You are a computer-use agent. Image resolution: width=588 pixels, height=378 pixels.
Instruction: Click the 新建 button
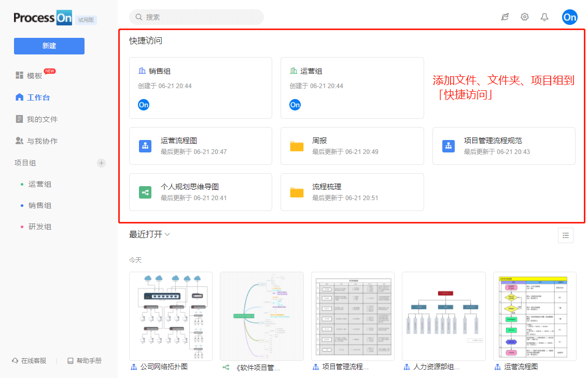coord(49,46)
